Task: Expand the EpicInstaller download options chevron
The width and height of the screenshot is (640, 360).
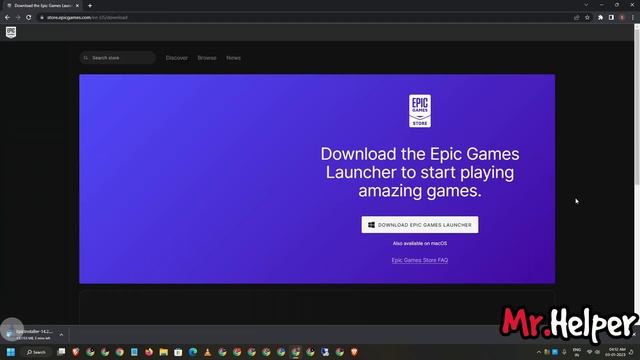Action: [61, 335]
